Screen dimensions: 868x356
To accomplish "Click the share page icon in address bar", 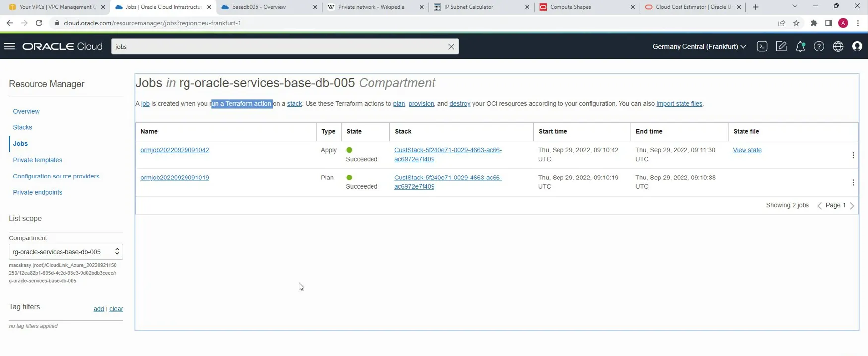I will coord(782,23).
